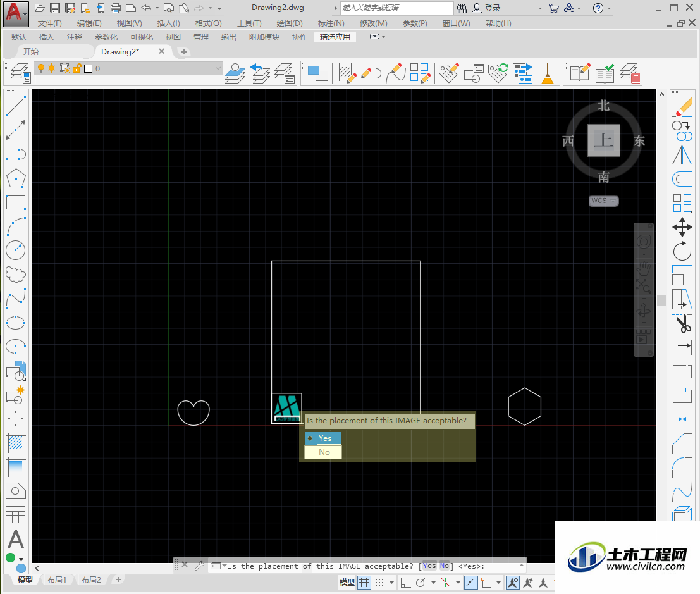The image size is (700, 594).
Task: Toggle object snap in status bar
Action: 486,583
